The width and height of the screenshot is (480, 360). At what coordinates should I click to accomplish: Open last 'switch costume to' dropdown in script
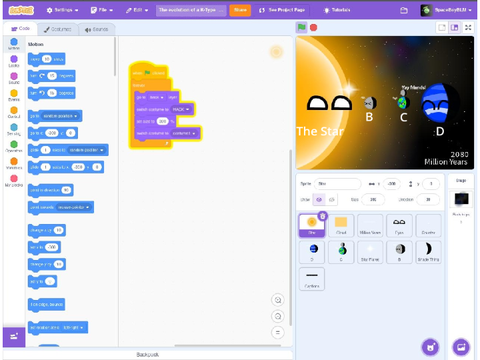184,133
